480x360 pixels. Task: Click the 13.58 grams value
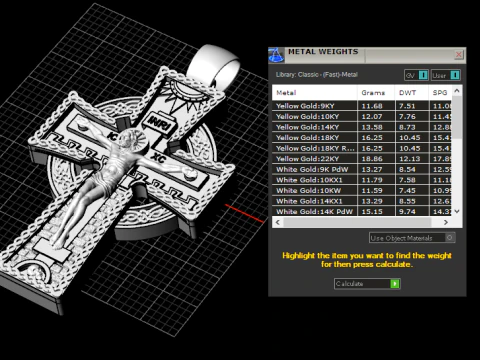[x=372, y=127]
